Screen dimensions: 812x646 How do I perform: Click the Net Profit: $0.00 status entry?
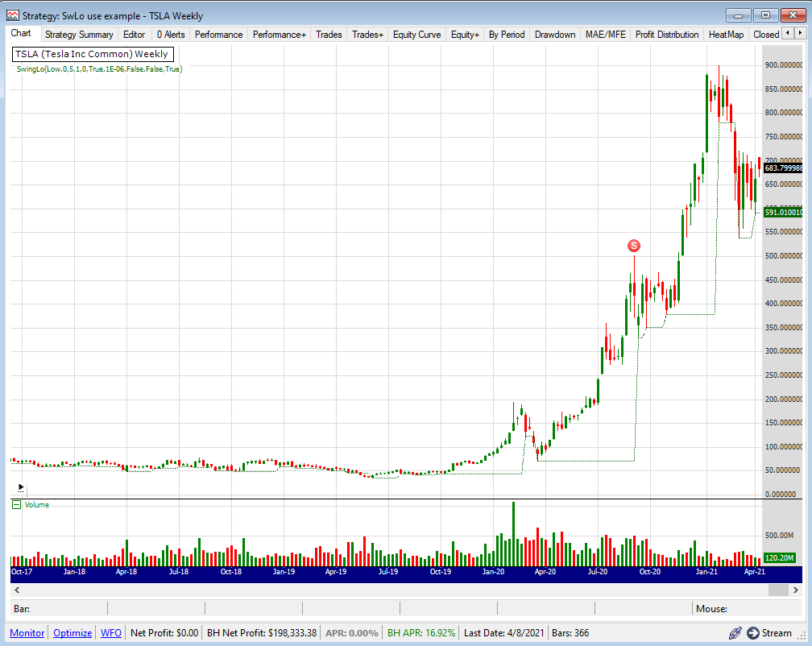(164, 632)
